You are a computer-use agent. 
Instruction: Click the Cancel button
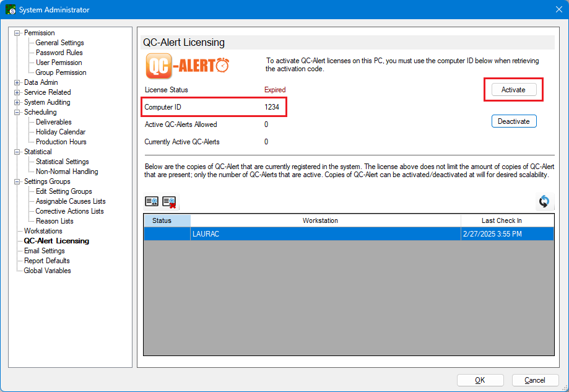coord(535,380)
